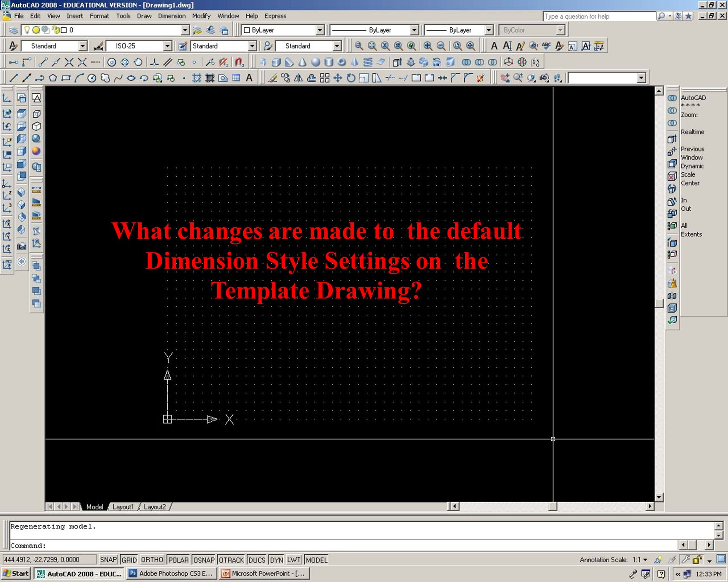Switch to Adobe Photoshop CS3 taskbar button
Image resolution: width=728 pixels, height=582 pixels.
pyautogui.click(x=172, y=573)
